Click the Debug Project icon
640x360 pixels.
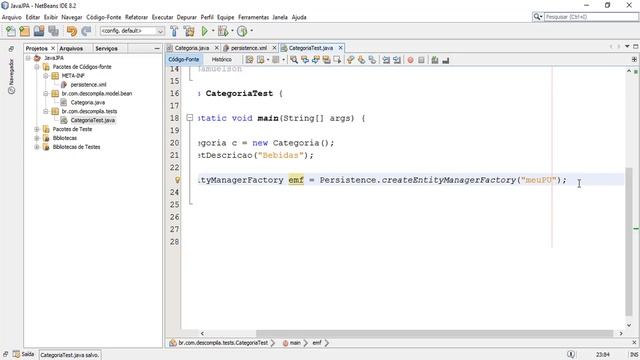(223, 31)
